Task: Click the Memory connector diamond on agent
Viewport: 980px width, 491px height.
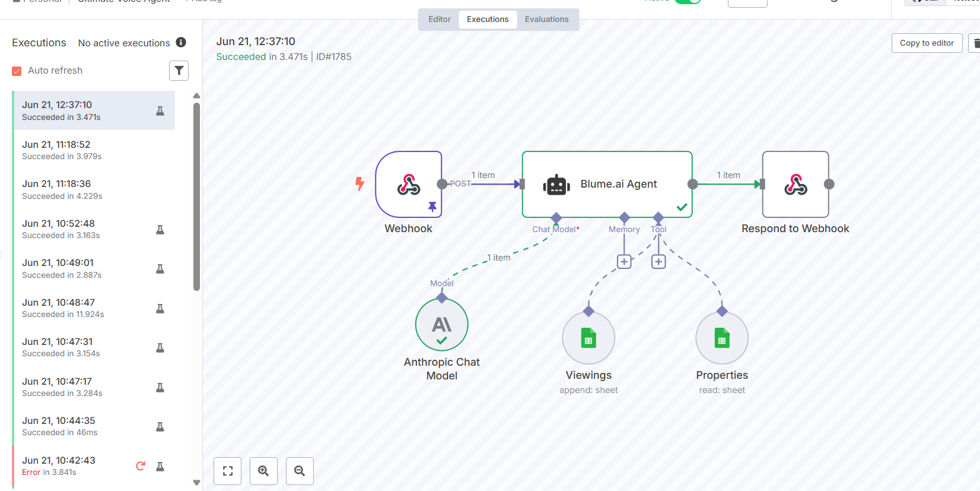Action: click(x=624, y=218)
